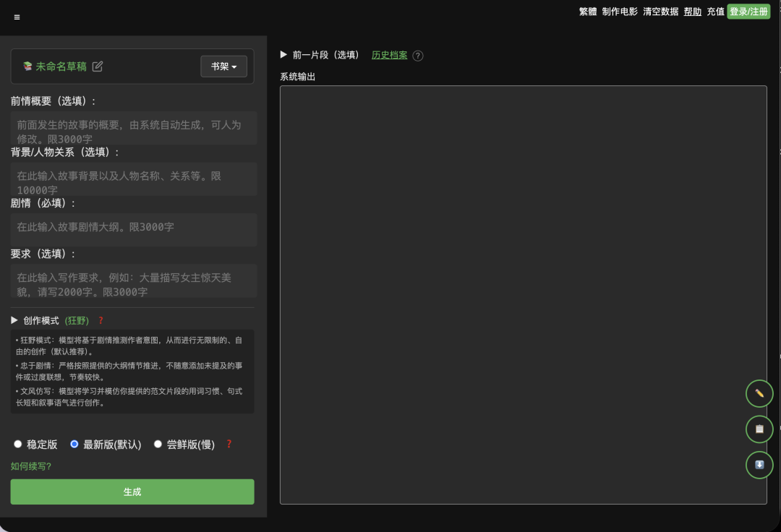Click the pencil floating button
Image resolution: width=781 pixels, height=532 pixels.
pyautogui.click(x=759, y=393)
